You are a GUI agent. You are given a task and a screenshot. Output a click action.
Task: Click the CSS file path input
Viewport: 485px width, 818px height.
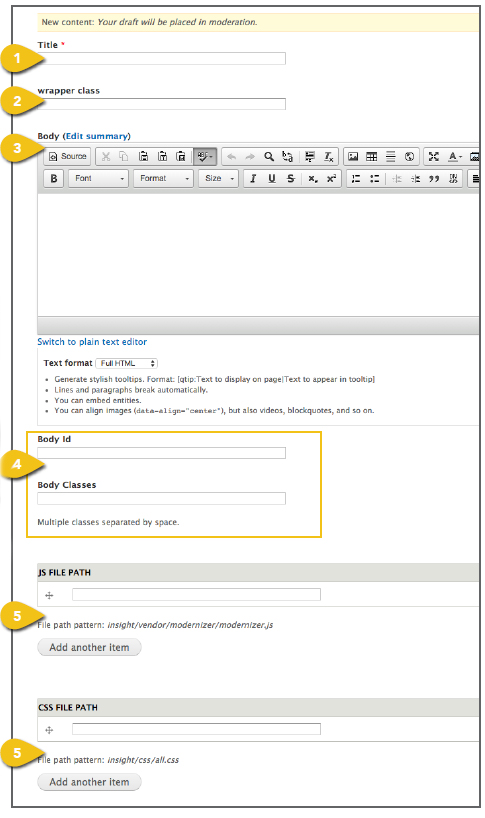197,729
